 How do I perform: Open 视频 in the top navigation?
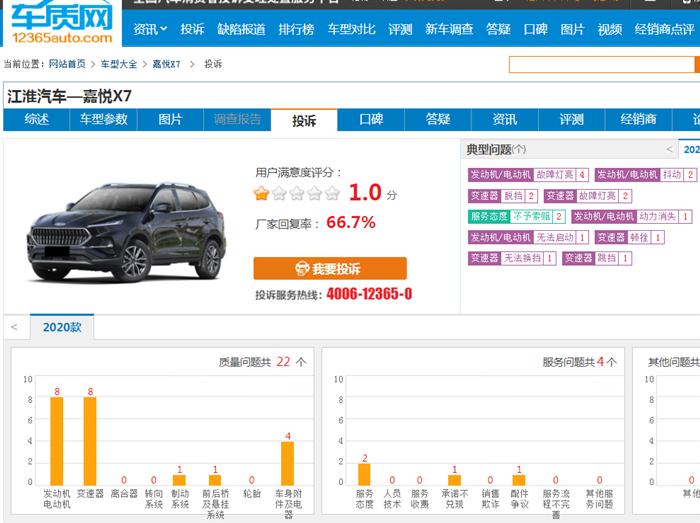(x=609, y=29)
